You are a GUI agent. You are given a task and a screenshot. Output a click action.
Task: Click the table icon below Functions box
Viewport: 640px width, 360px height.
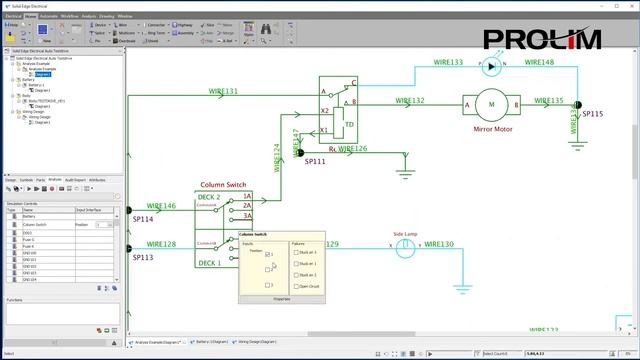tap(114, 331)
